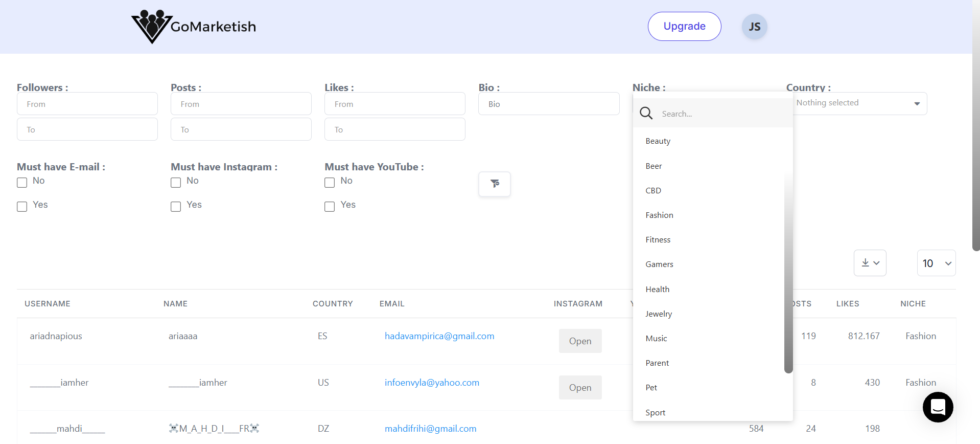Screen dimensions: 980x444
Task: Select Beer in the Niche list
Action: pyautogui.click(x=709, y=166)
